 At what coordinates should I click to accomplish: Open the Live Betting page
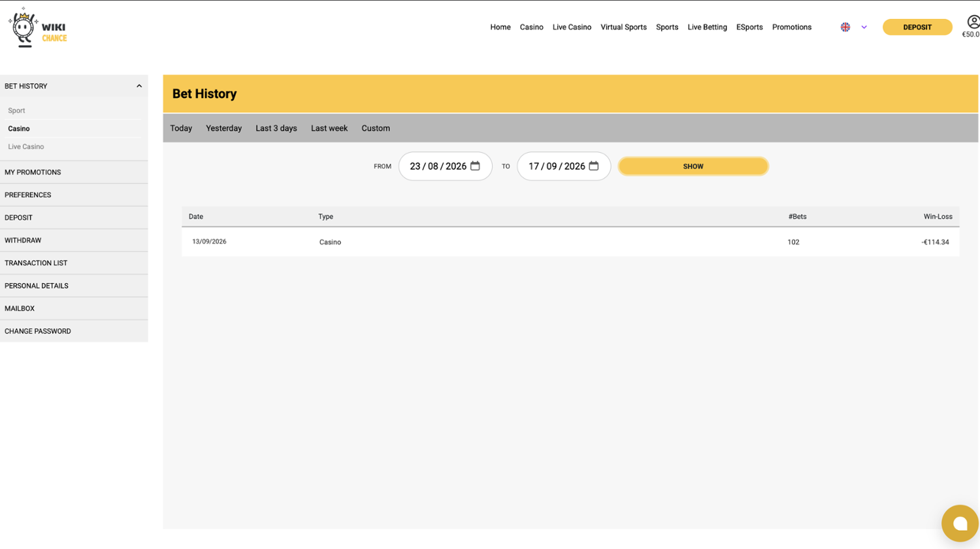click(x=707, y=27)
